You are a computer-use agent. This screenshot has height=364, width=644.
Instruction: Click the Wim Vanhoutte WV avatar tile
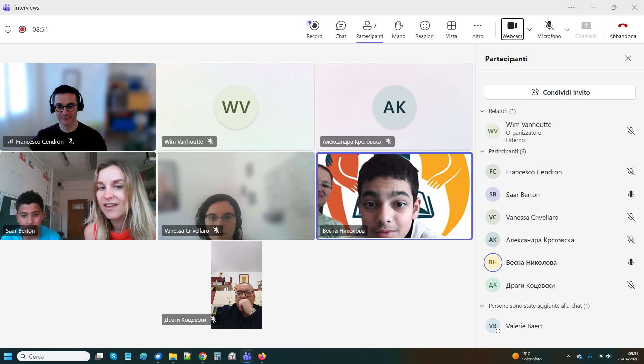tap(236, 107)
